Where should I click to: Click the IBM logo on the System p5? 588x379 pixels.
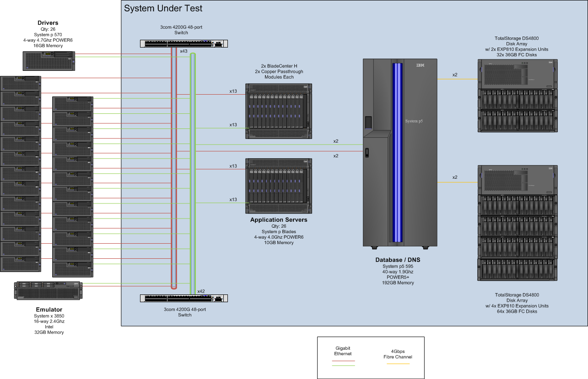420,65
